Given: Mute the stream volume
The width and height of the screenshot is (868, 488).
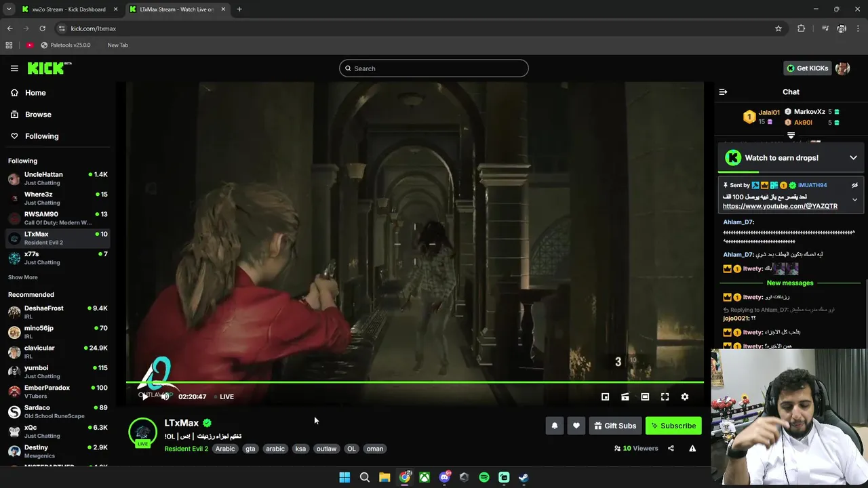Looking at the screenshot, I should point(165,396).
